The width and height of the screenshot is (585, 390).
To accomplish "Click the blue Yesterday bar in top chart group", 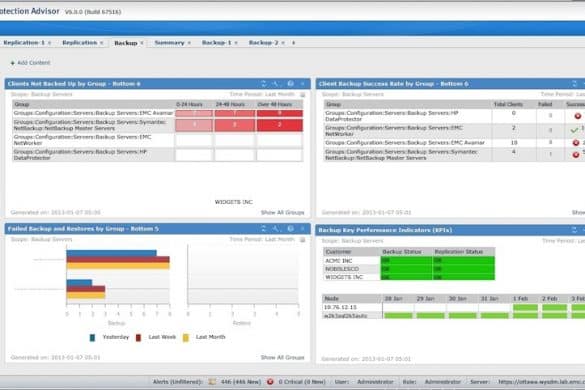I will [x=112, y=253].
